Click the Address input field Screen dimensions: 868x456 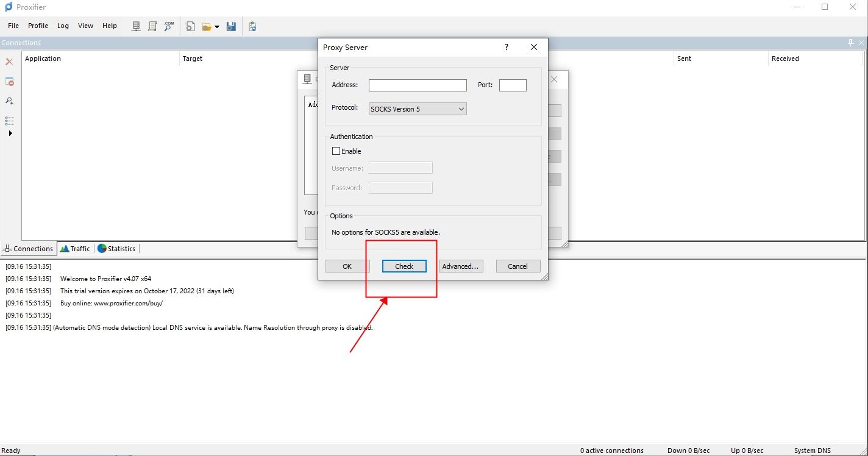click(418, 85)
